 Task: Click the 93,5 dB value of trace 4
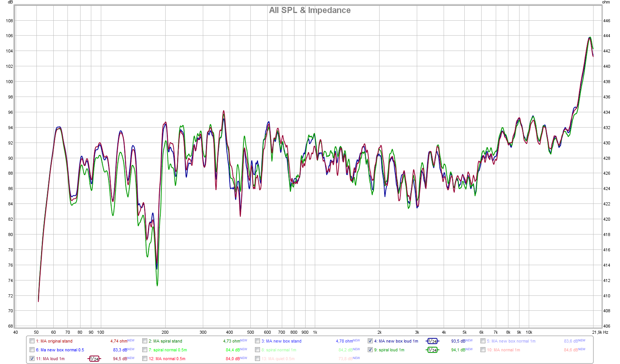coord(458,341)
